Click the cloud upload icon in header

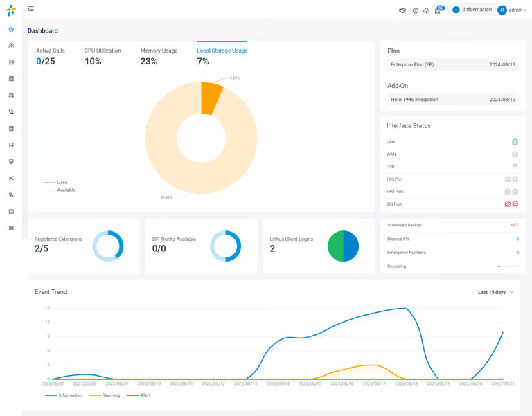(x=426, y=10)
